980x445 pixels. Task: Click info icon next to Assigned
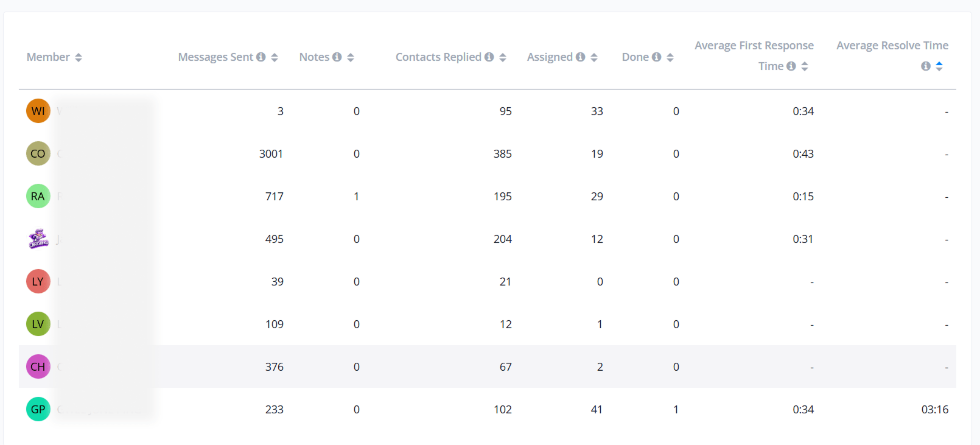(x=581, y=57)
